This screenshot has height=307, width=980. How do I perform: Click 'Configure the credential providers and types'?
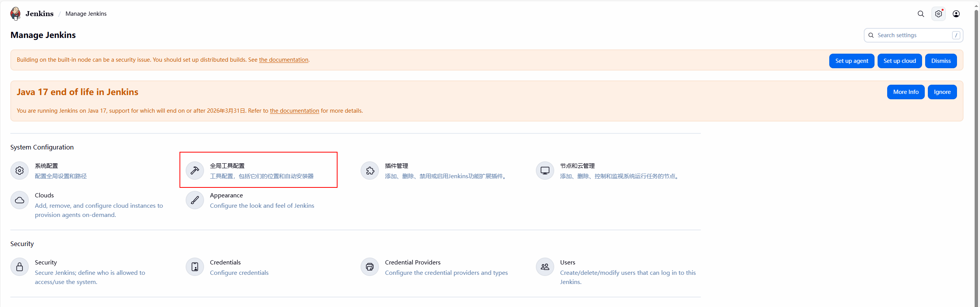coord(446,273)
